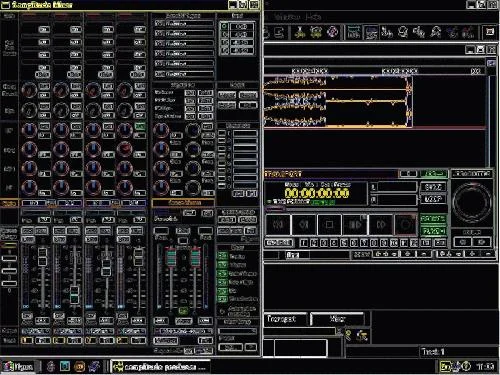Viewport: 500px width, 375px height.
Task: Toggle the Sync button in the transport
Action: click(x=433, y=187)
